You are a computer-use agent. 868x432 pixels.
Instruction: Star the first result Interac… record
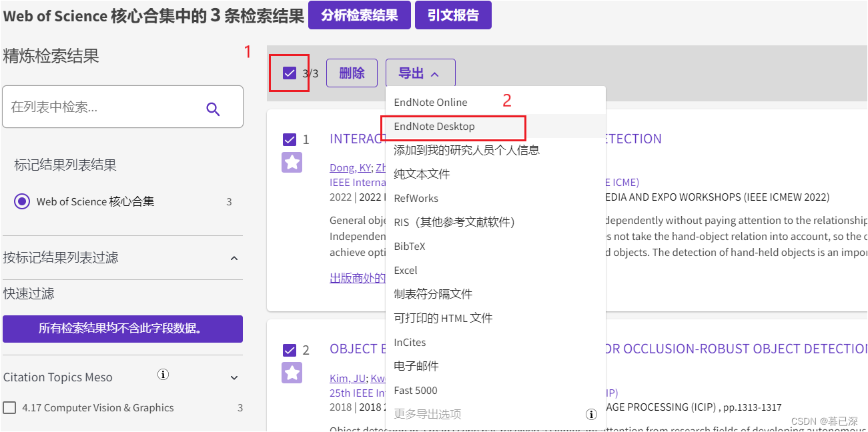coord(292,162)
